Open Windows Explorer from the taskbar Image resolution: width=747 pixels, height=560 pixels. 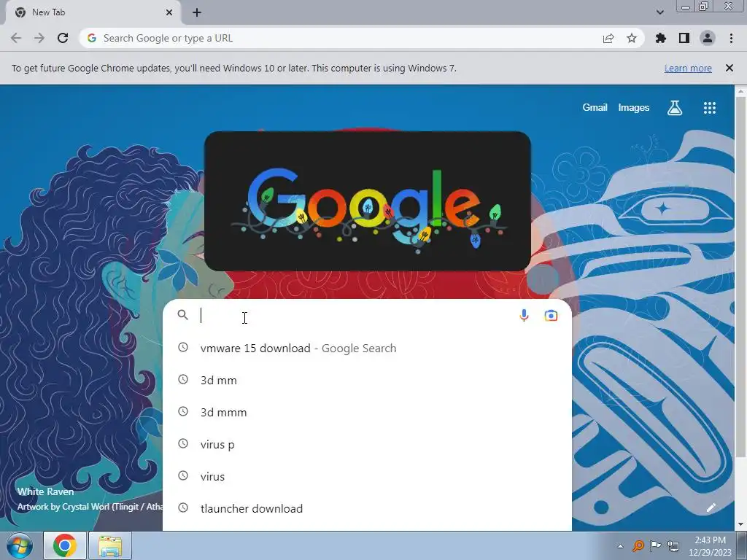tap(110, 545)
